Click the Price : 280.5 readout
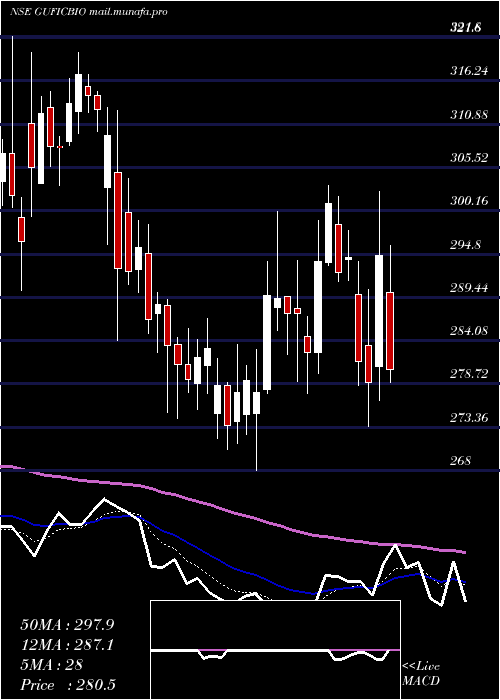The width and height of the screenshot is (500, 700). (68, 685)
